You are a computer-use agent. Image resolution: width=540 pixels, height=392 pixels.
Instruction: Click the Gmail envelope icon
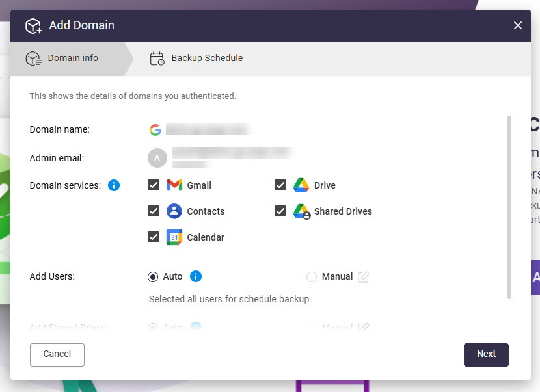click(x=174, y=185)
